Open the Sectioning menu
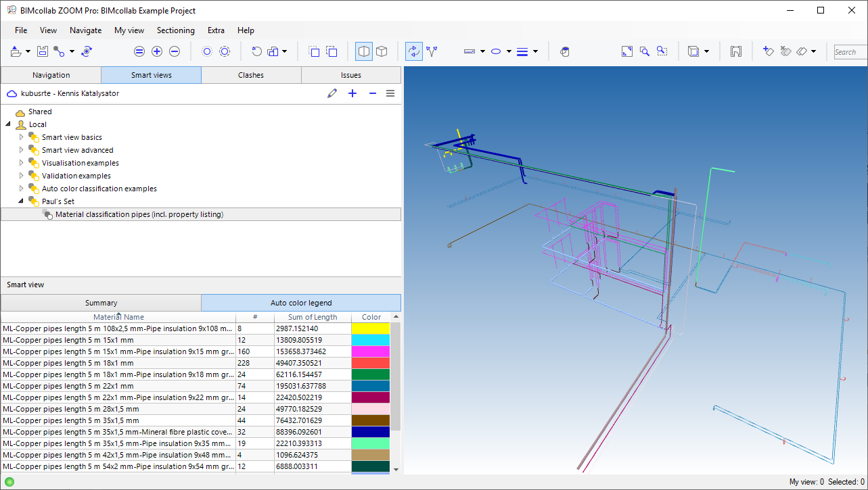This screenshot has width=868, height=490. click(176, 30)
